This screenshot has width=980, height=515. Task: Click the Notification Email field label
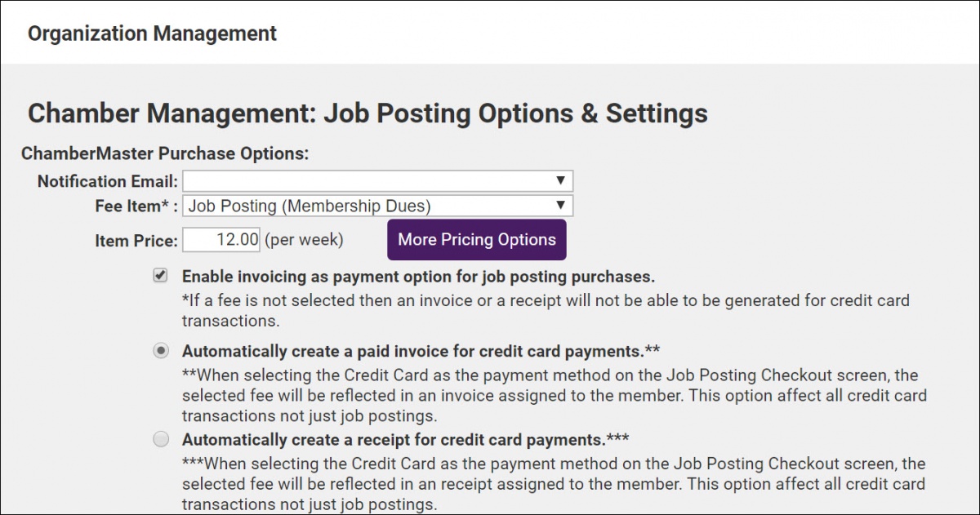(x=107, y=181)
